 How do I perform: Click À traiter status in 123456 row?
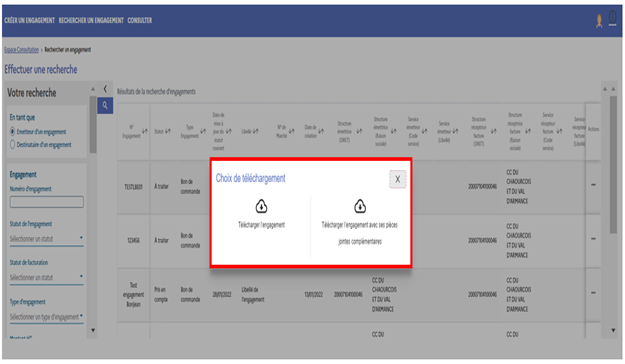point(161,240)
